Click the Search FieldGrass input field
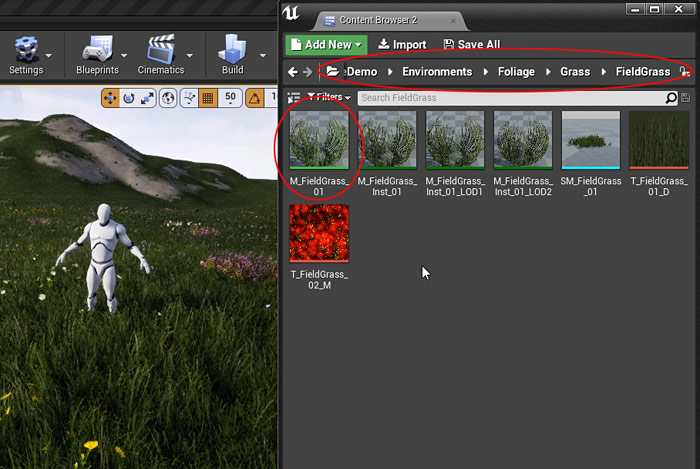 [510, 98]
